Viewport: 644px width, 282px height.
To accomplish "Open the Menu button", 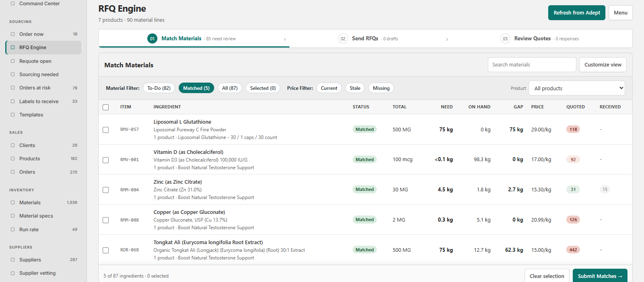I will pyautogui.click(x=621, y=13).
